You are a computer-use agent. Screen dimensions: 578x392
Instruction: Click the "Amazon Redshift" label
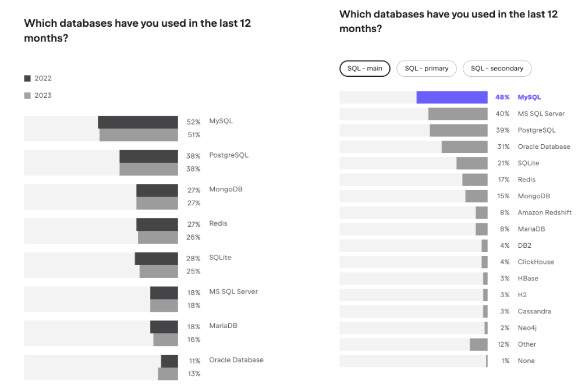(x=544, y=213)
